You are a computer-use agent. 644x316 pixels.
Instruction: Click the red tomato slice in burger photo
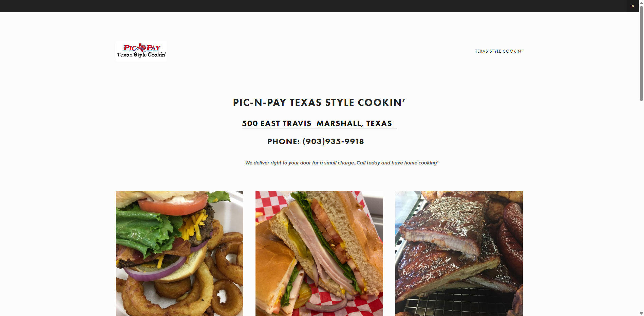(173, 205)
